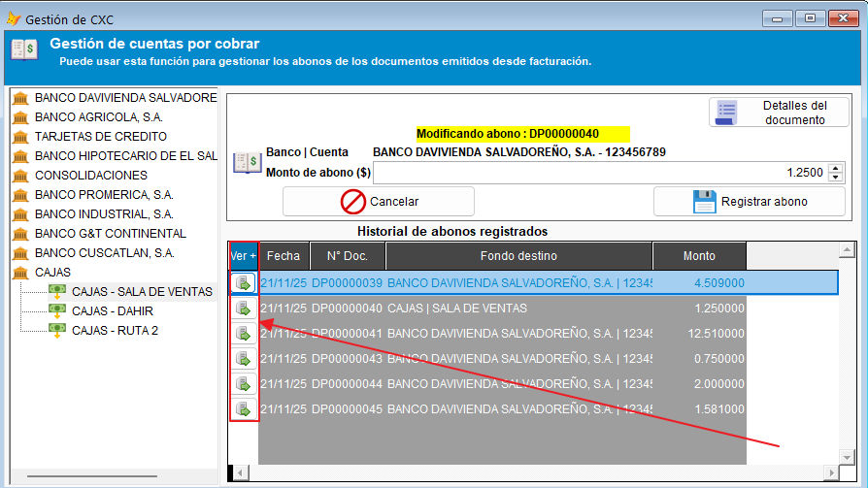Click Registrar abono button
This screenshot has width=868, height=488.
coord(750,202)
